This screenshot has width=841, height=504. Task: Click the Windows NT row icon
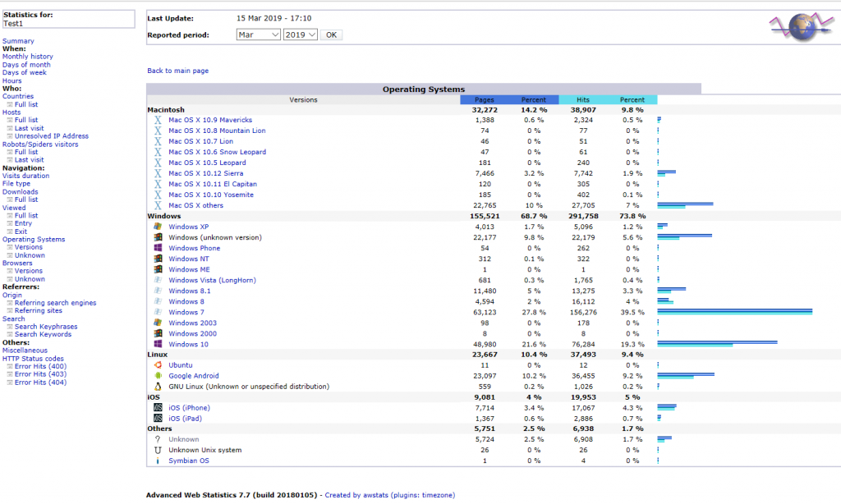pyautogui.click(x=158, y=259)
